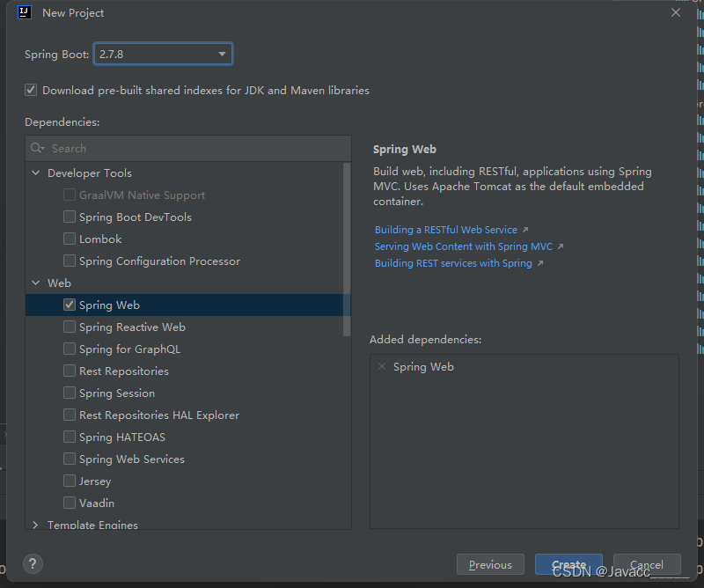This screenshot has width=704, height=588.
Task: Click the dependencies list scrollbar
Action: pos(347,249)
